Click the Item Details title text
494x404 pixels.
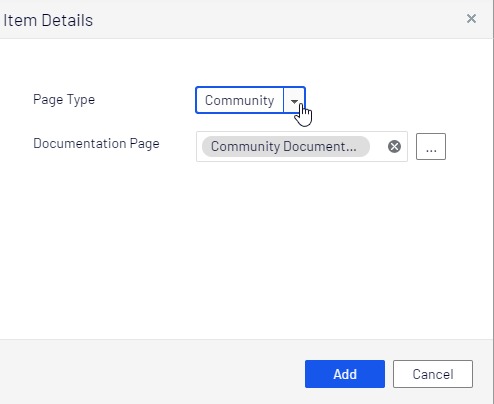pyautogui.click(x=48, y=20)
